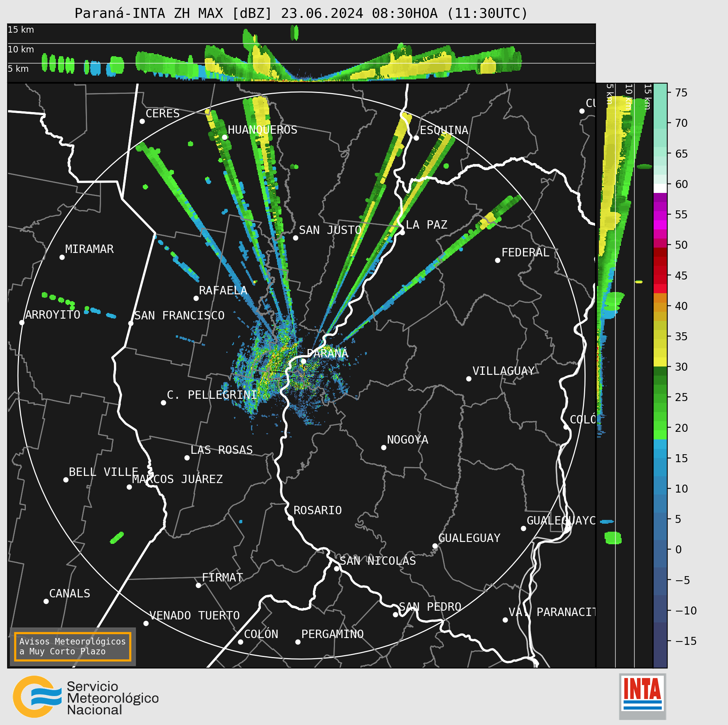Viewport: 728px width, 725px height.
Task: Click the RAFAELA city label
Action: click(223, 291)
